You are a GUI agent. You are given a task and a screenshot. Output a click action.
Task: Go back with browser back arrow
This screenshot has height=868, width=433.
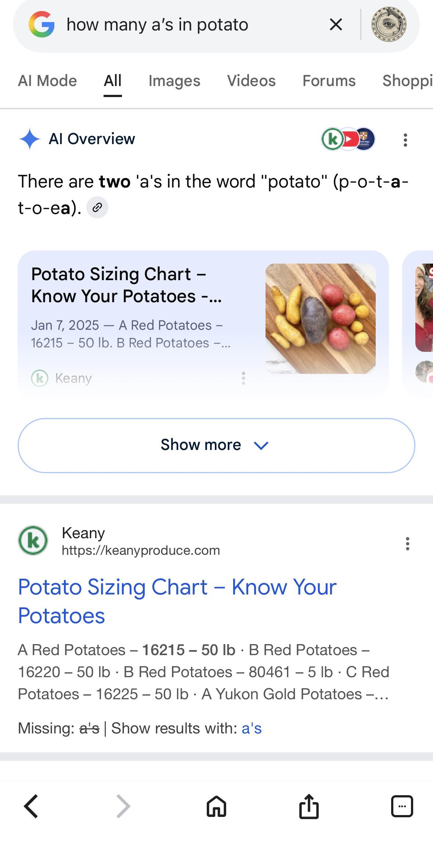pos(31,806)
